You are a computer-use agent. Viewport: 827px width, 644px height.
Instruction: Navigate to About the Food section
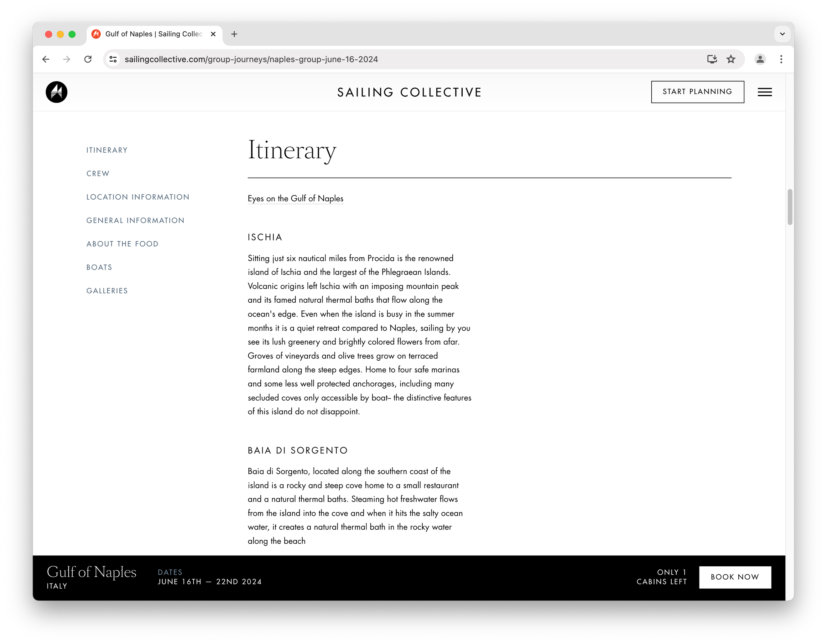tap(122, 244)
